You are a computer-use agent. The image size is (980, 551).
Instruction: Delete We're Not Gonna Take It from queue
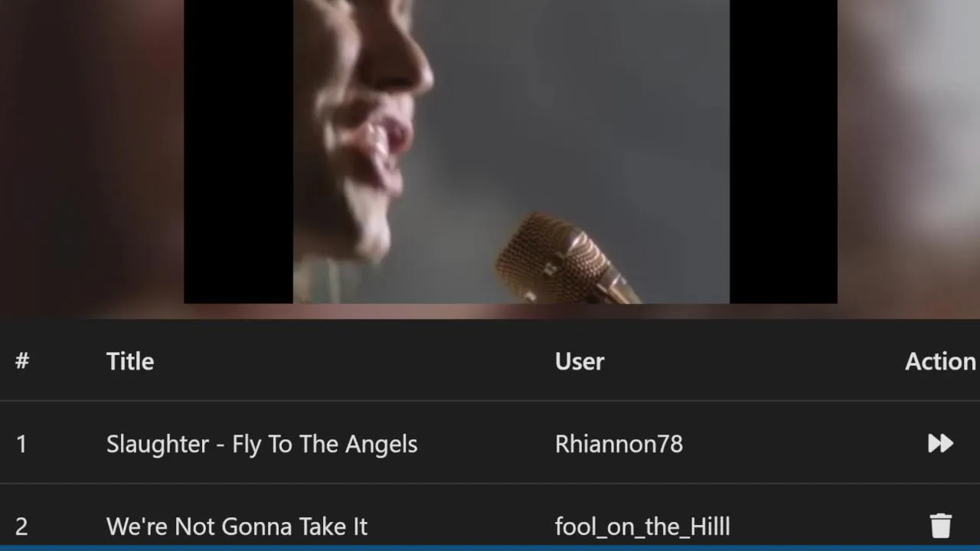941,526
